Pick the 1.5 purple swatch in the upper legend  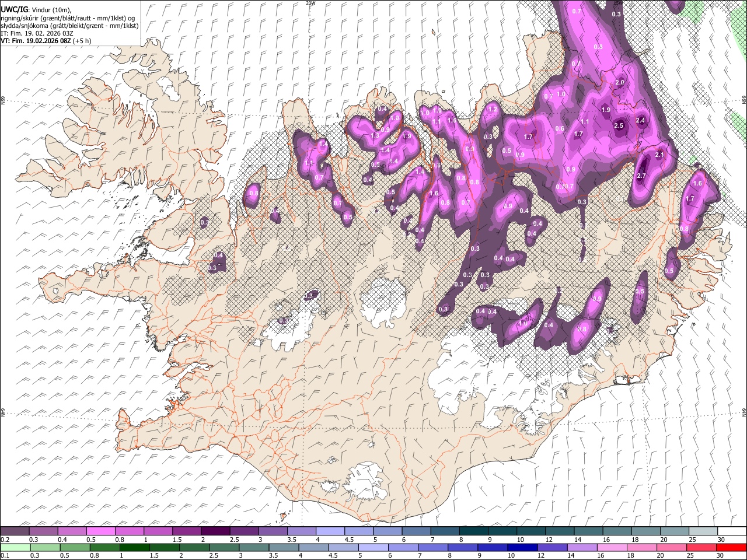187,531
